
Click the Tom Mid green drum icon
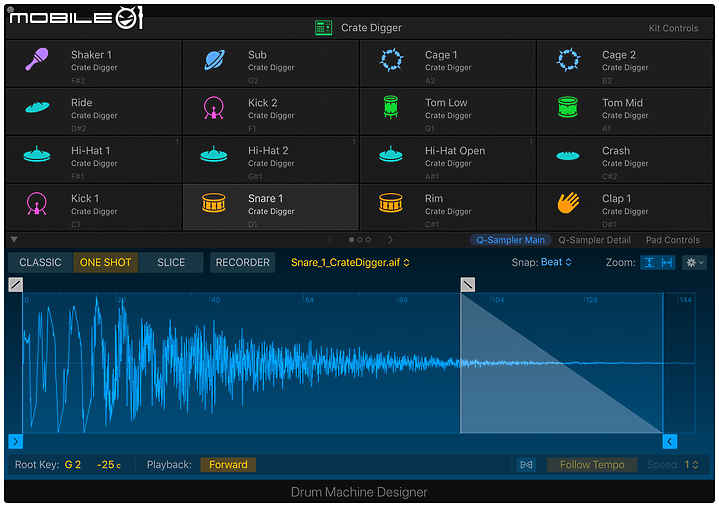[568, 107]
